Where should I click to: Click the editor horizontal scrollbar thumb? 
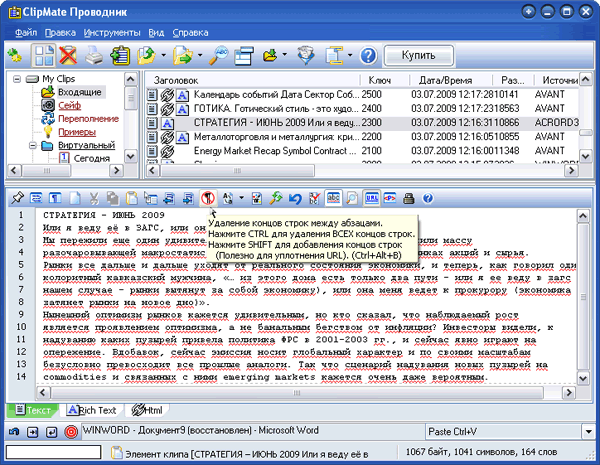click(297, 393)
